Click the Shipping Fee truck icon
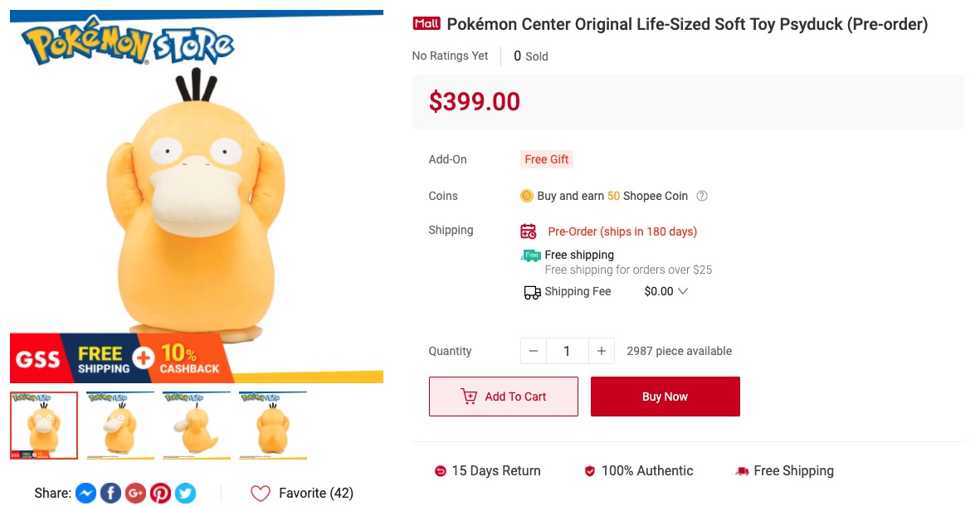 (531, 291)
